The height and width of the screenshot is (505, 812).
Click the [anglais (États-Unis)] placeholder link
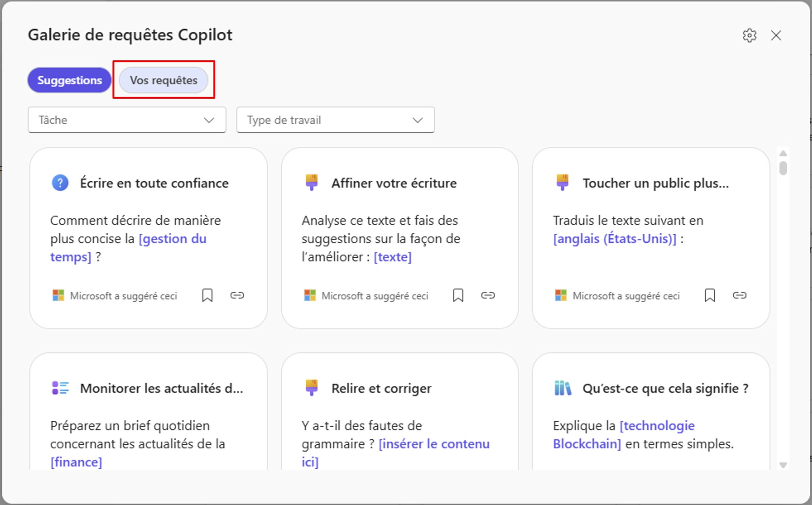tap(614, 239)
